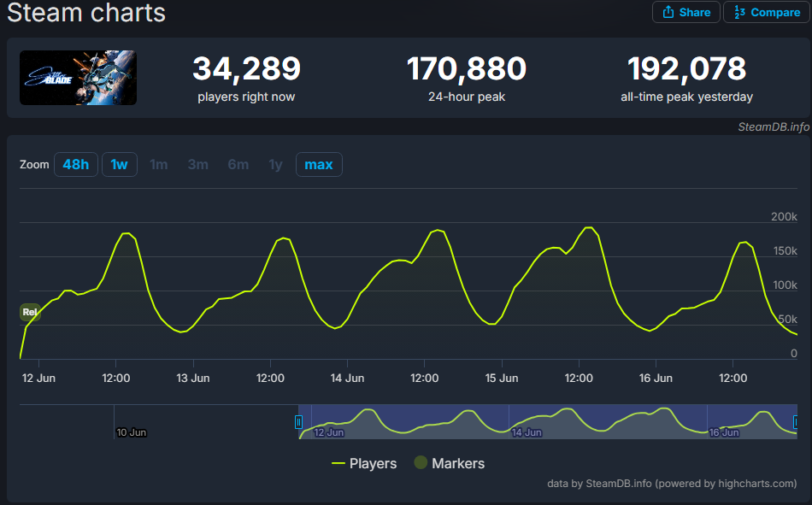Viewport: 812px width, 505px height.
Task: Click the 192,078 all-time peak stat
Action: [x=686, y=69]
